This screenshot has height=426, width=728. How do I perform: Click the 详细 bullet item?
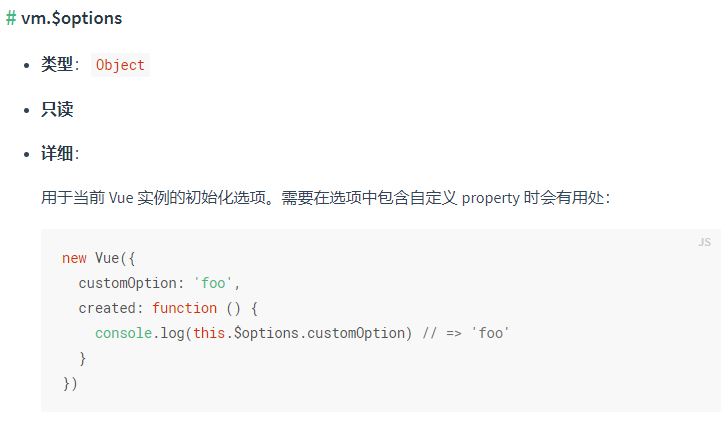(x=57, y=154)
